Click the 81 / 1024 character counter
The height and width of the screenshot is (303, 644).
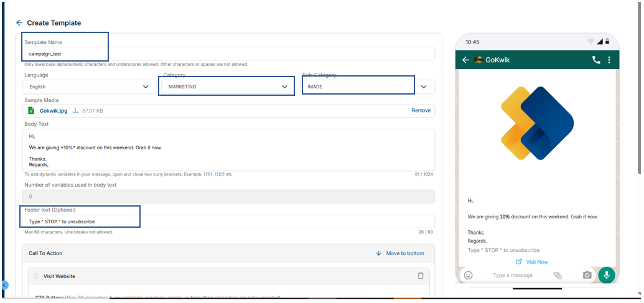pos(424,174)
